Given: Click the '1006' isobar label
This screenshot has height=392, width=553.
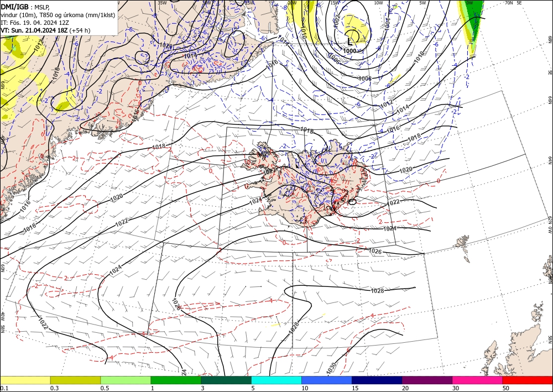Looking at the screenshot, I should [x=333, y=58].
